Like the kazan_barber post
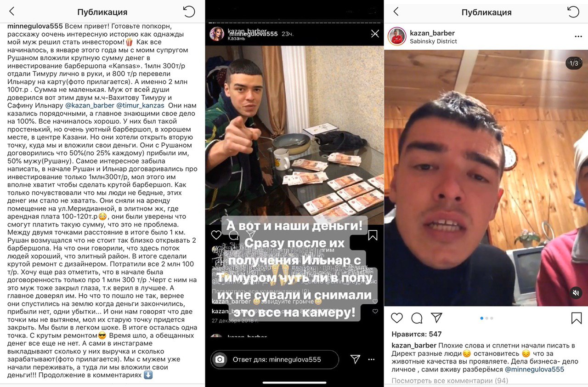This screenshot has width=588, height=387. tap(397, 318)
